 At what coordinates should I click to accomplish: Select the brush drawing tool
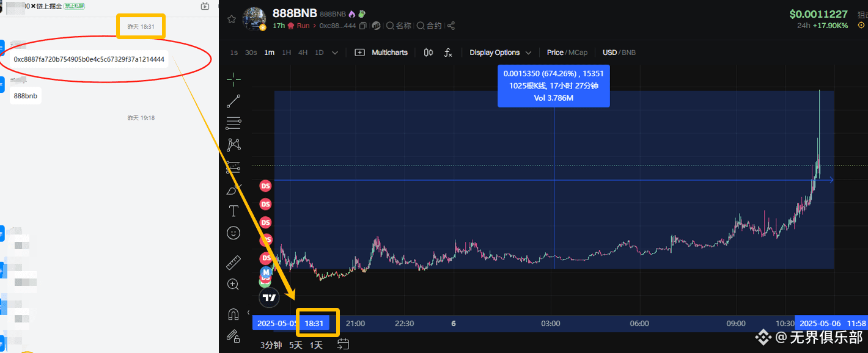coord(234,189)
